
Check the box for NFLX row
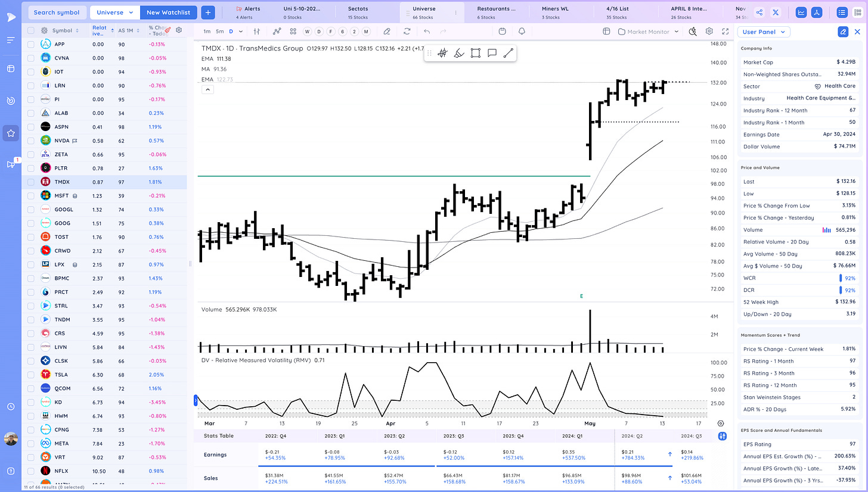click(x=31, y=471)
